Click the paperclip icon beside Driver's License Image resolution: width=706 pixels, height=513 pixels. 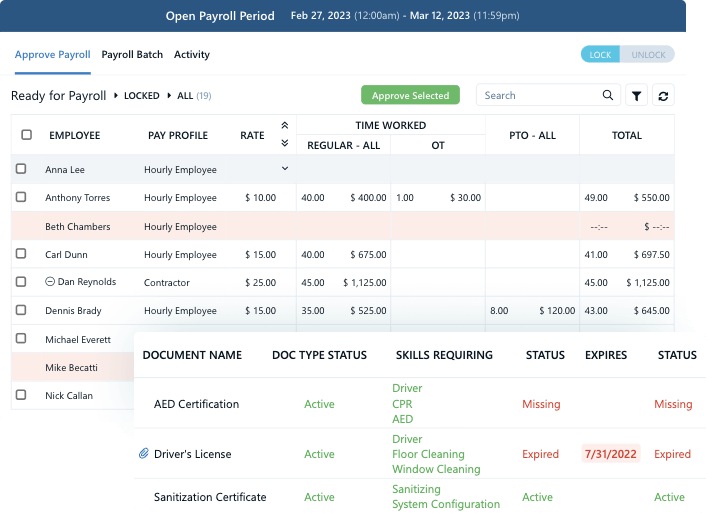[143, 454]
